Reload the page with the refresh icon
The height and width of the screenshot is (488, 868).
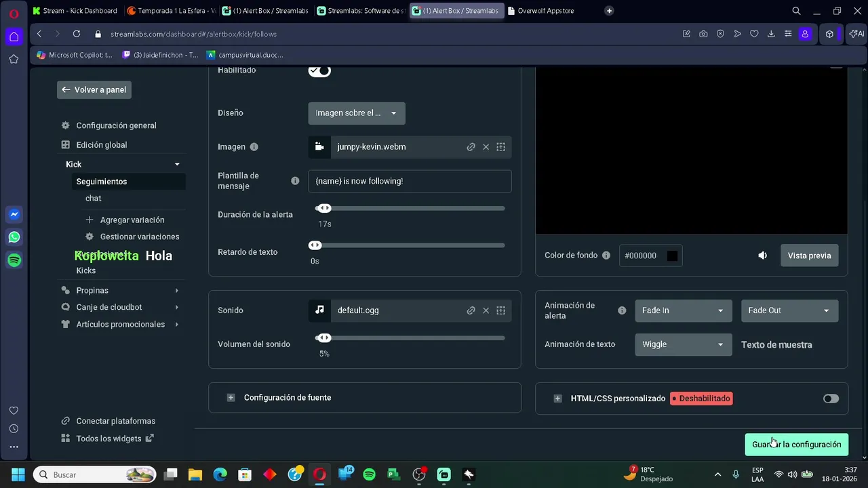(77, 34)
